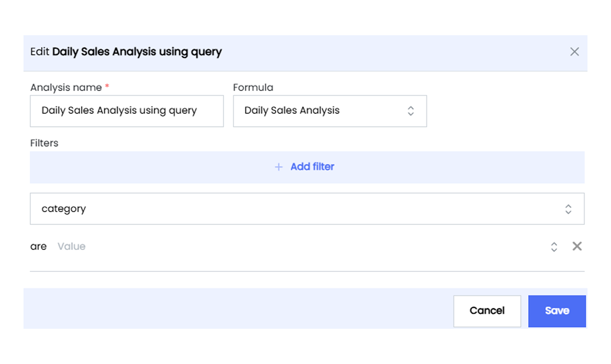Open the Formula dropdown showing Daily Sales Analysis
Viewport: 611px width, 364px height.
(330, 111)
